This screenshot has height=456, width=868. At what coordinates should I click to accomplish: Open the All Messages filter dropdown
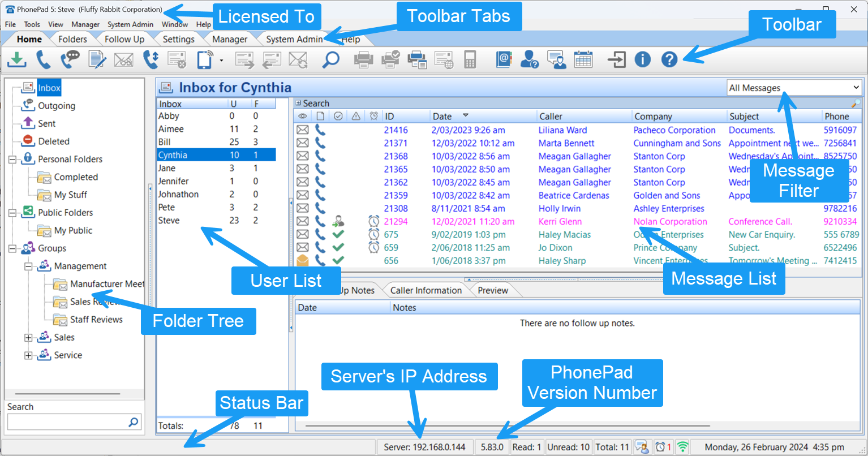pos(856,88)
